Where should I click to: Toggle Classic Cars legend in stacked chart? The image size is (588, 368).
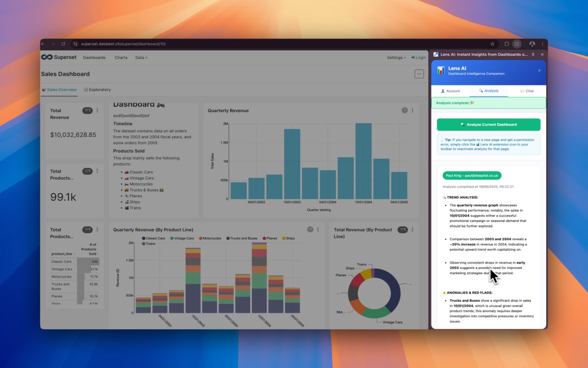(x=153, y=238)
